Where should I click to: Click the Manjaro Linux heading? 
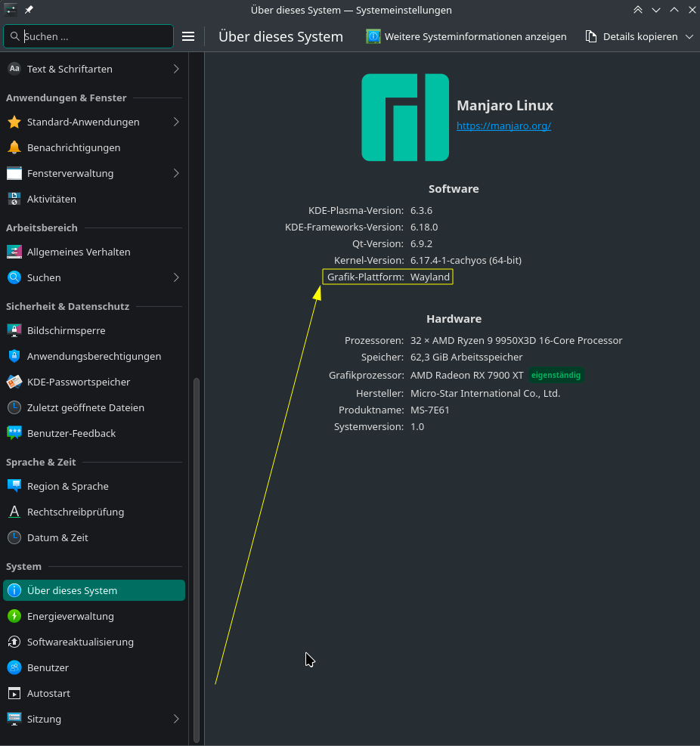(x=505, y=105)
